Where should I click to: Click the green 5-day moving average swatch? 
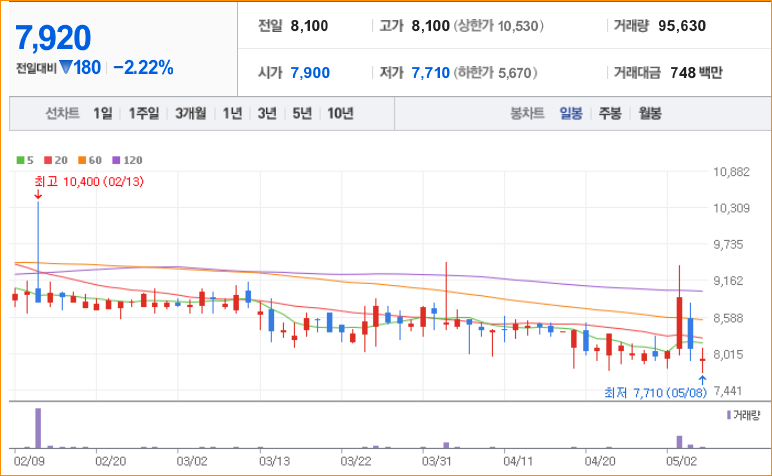click(20, 160)
